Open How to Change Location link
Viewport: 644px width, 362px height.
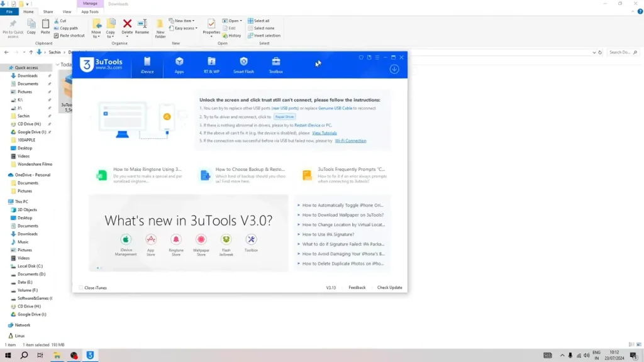coord(343,225)
